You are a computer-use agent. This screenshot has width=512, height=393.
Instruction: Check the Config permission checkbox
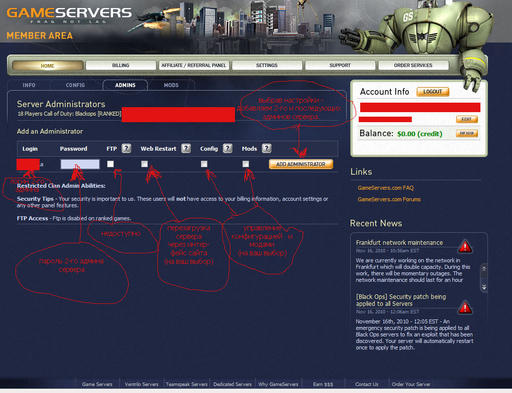click(x=204, y=164)
